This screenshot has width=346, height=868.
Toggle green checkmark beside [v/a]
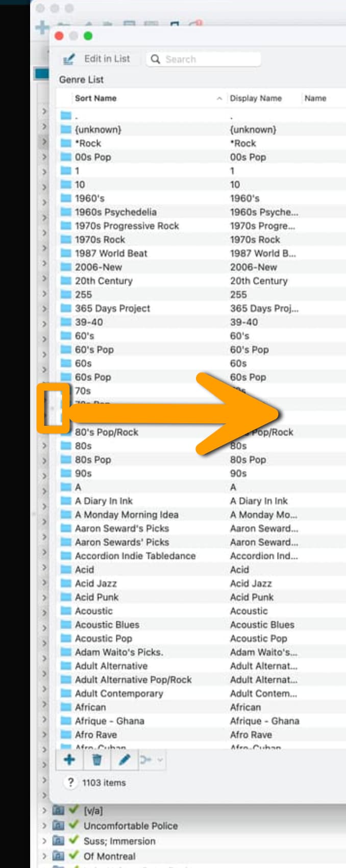coord(73,810)
